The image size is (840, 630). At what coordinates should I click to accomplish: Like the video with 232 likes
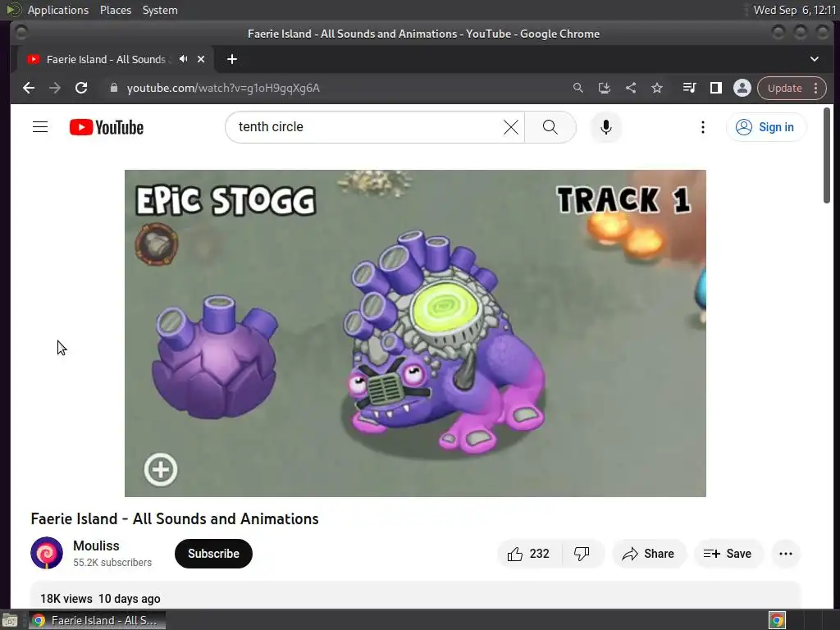[529, 554]
